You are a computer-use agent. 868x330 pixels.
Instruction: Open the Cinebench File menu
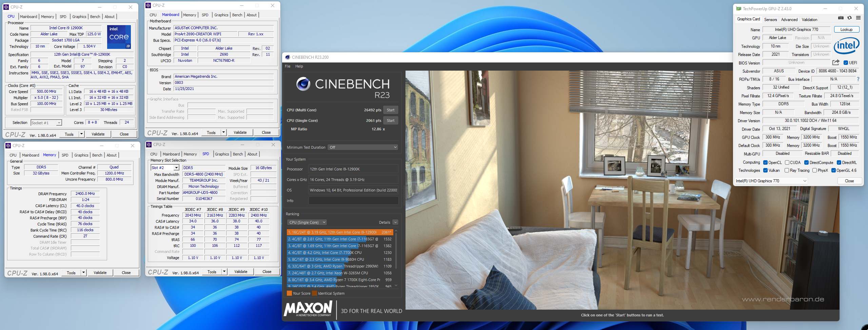tap(288, 66)
